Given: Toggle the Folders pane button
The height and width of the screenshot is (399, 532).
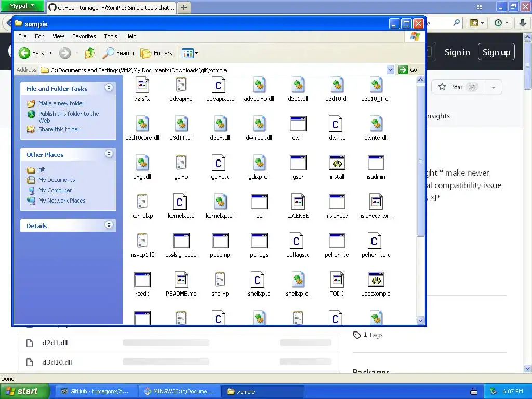Looking at the screenshot, I should [157, 53].
